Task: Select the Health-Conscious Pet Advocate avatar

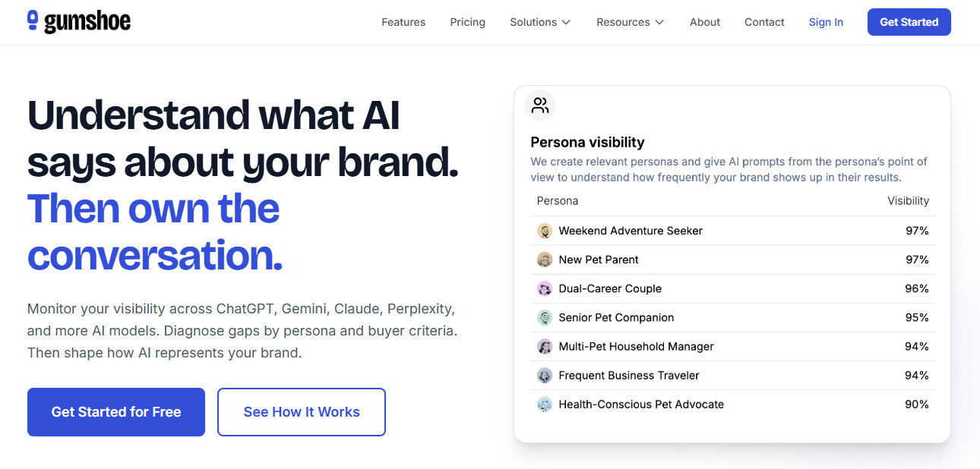Action: coord(545,404)
